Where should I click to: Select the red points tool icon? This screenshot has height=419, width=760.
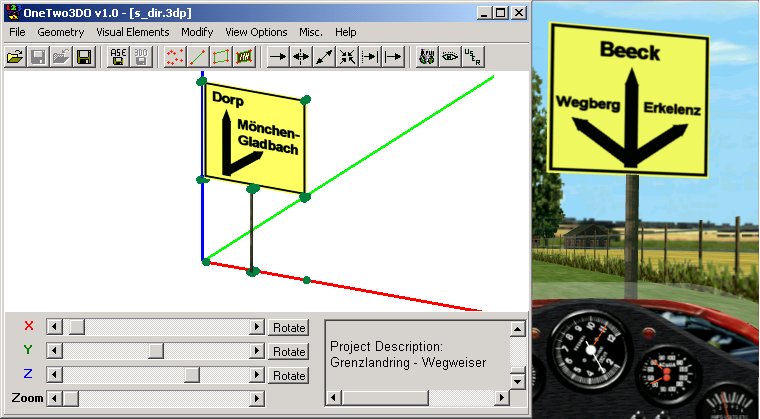[x=174, y=57]
